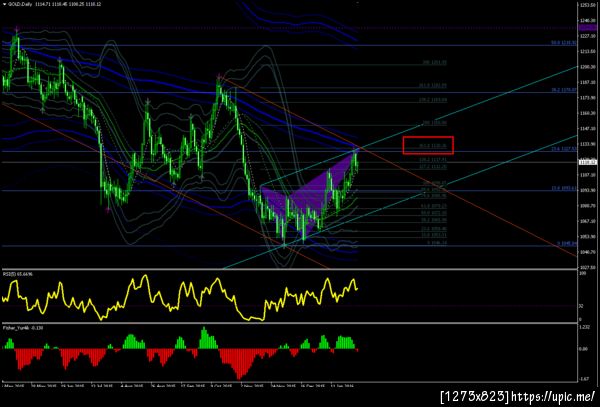Click the 1227.10 price axis value
Viewport: 600px width, 407px height.
pyautogui.click(x=587, y=36)
